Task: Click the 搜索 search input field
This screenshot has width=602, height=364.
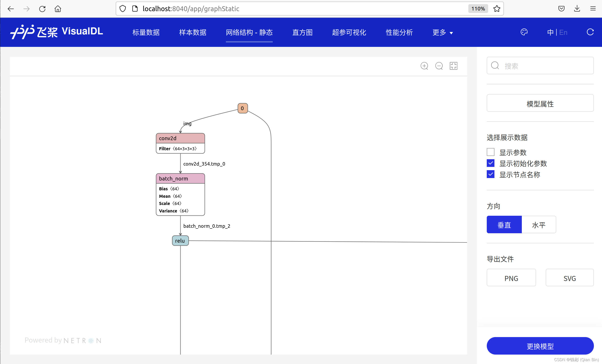Action: pyautogui.click(x=545, y=66)
